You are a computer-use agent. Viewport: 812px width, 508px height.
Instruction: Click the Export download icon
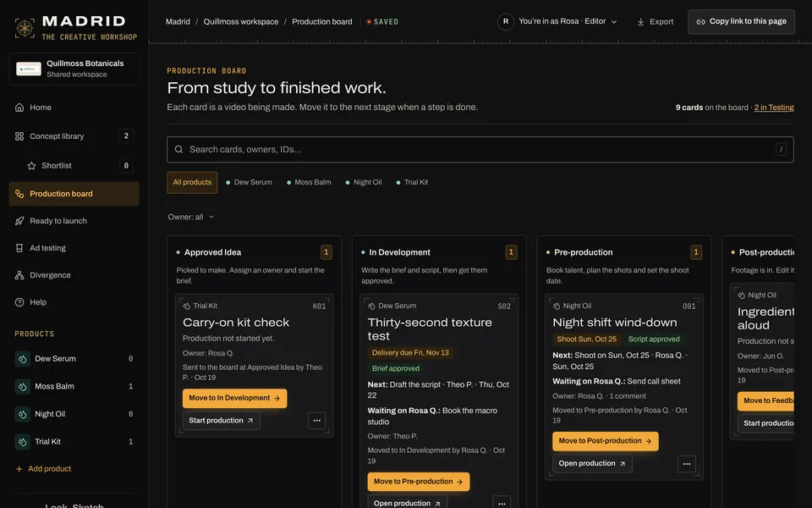pyautogui.click(x=640, y=22)
